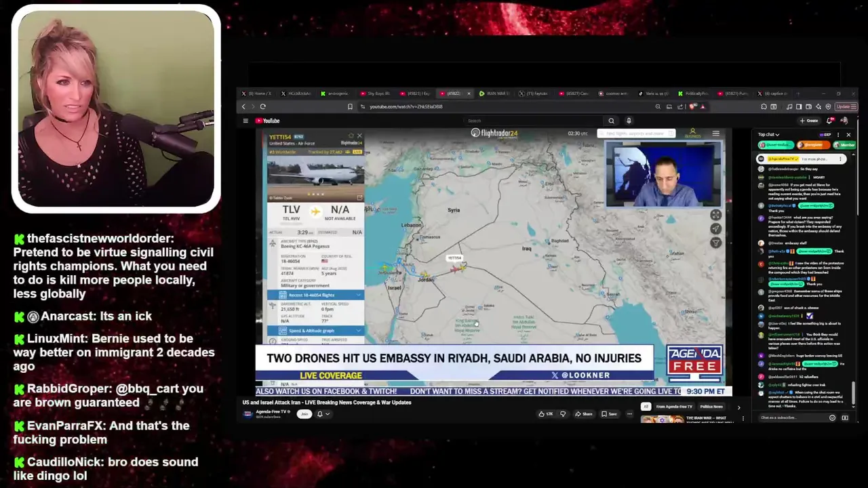Click the browser Update button

pyautogui.click(x=847, y=106)
